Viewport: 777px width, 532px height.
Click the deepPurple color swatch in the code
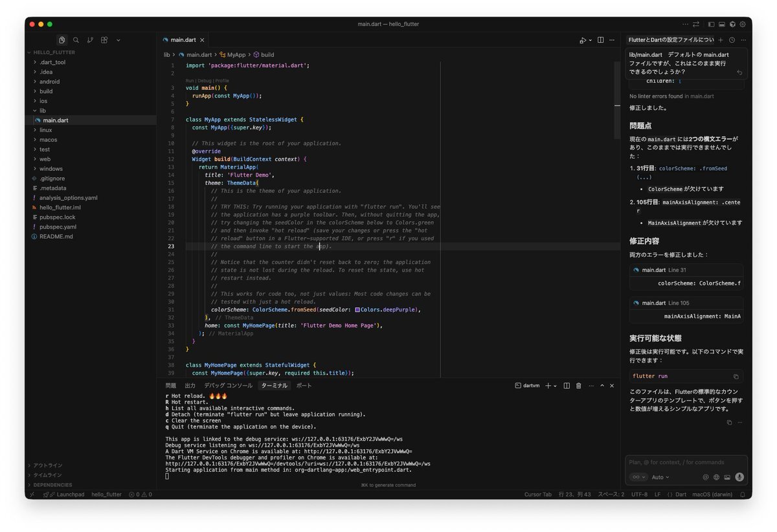point(357,310)
